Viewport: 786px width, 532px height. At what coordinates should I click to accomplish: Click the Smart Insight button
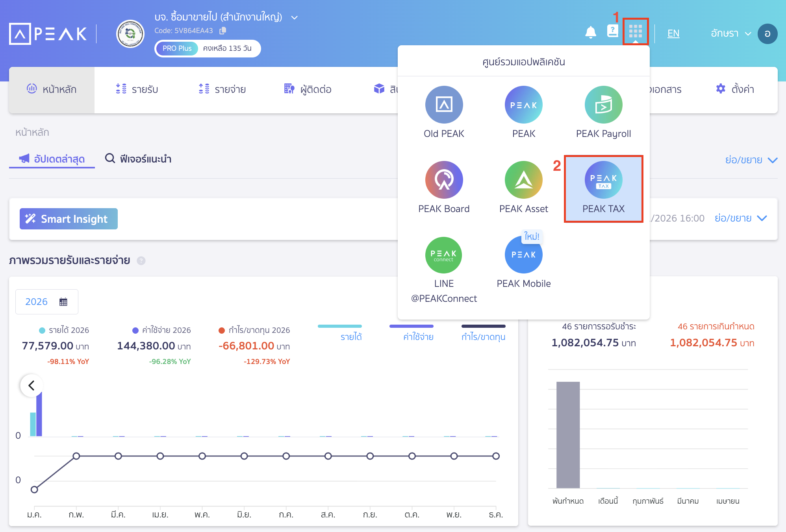[69, 219]
